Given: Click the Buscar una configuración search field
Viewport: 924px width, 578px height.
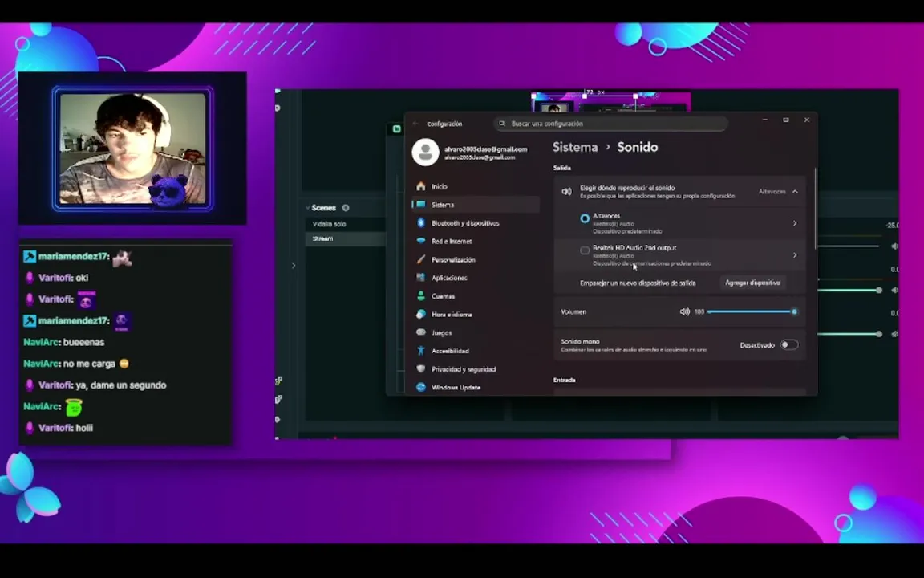Looking at the screenshot, I should [610, 124].
